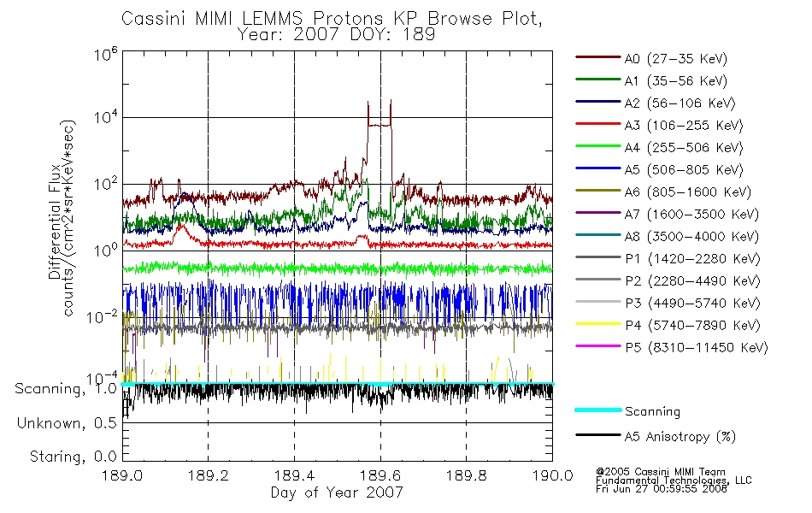Click the Unknown, 0.5 axis label

pyautogui.click(x=67, y=423)
